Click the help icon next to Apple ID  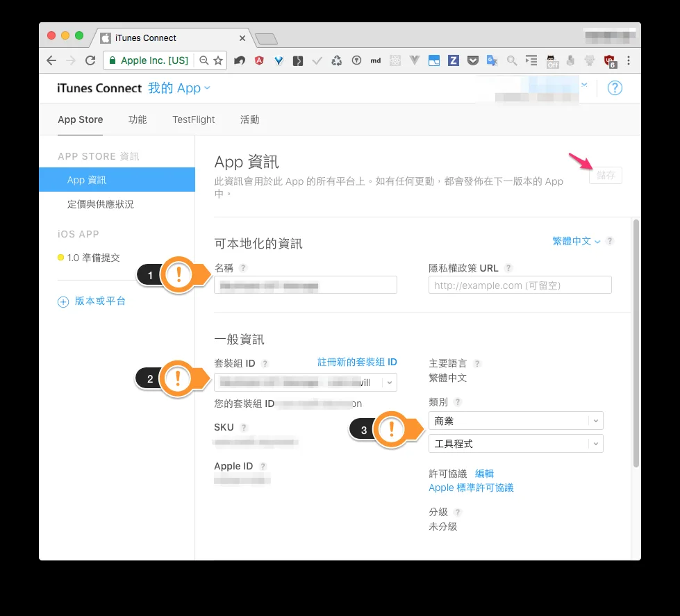[263, 467]
